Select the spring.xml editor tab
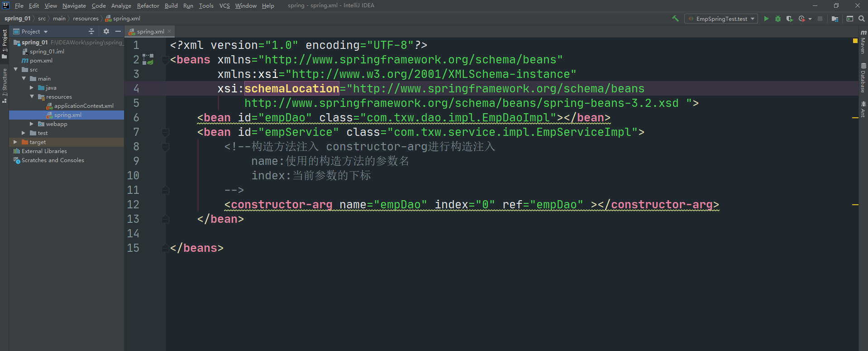 (150, 31)
